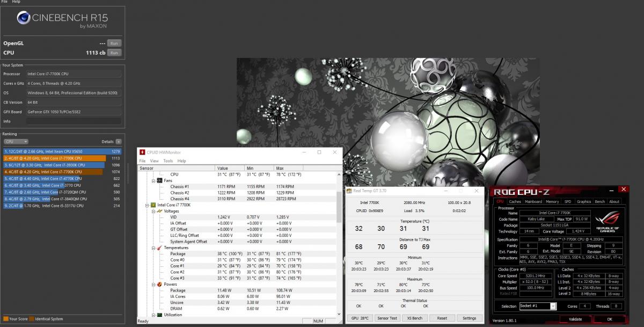Open the Cinebench Help menu
This screenshot has width=644, height=327.
click(16, 2)
